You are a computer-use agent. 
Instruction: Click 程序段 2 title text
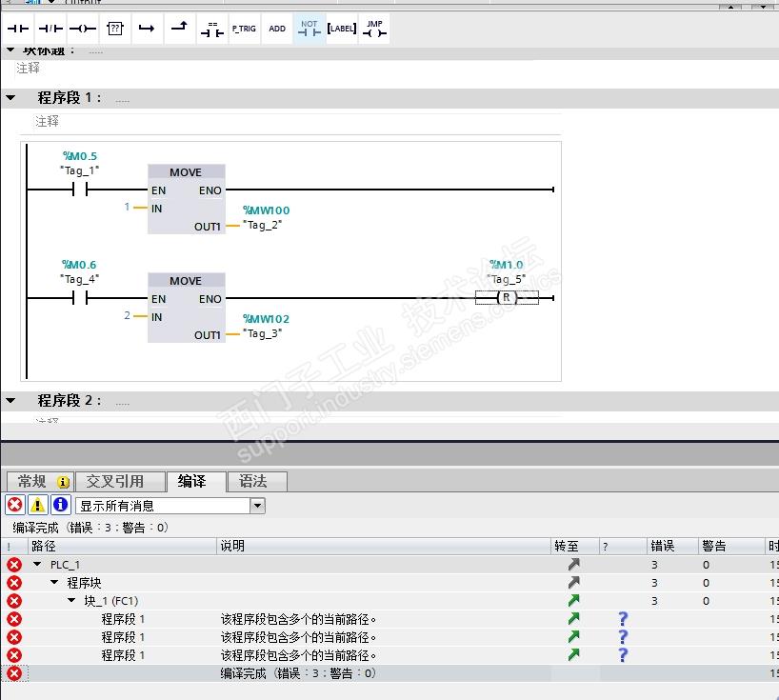click(70, 400)
